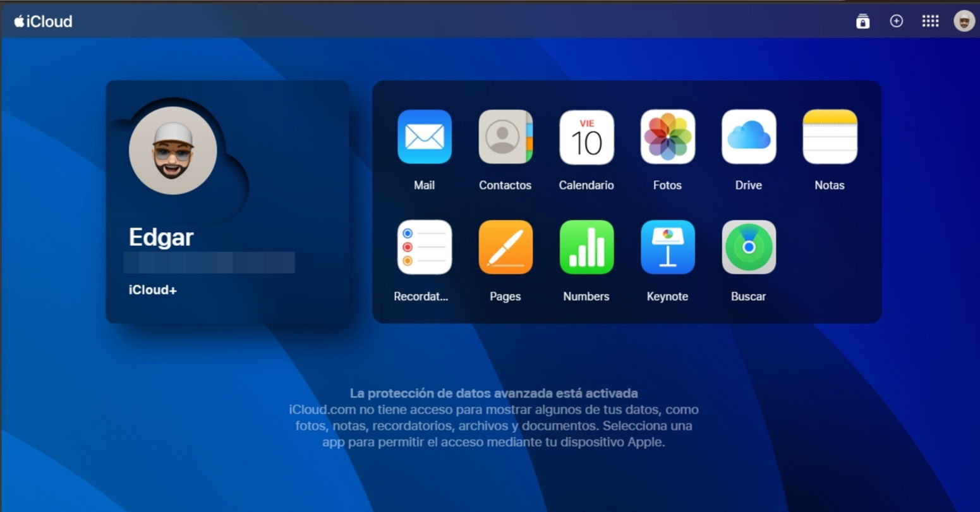Open the Recordatorios app
This screenshot has height=512, width=980.
(424, 247)
